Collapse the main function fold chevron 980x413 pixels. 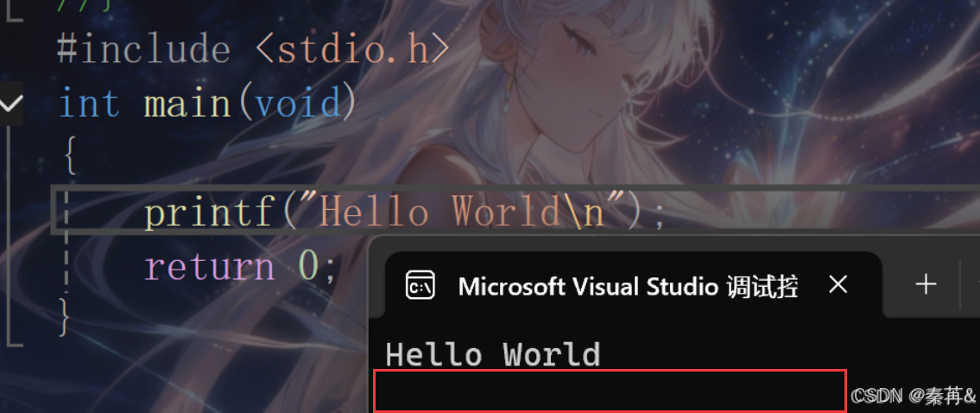coord(9,104)
